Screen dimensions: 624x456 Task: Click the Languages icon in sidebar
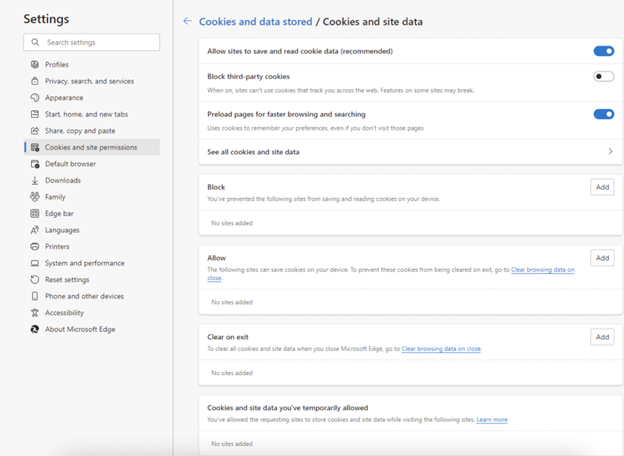(35, 230)
